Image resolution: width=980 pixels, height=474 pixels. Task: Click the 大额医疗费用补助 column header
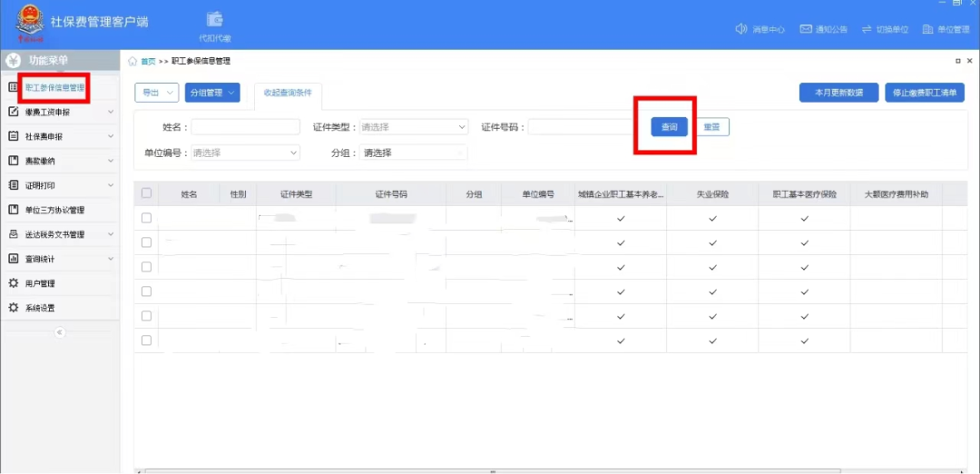(897, 194)
